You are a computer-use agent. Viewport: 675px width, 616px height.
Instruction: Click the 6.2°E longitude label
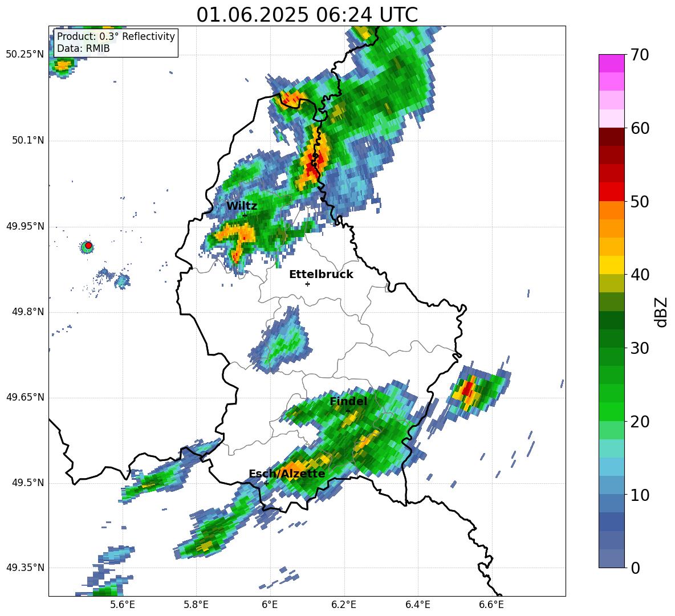[x=344, y=605]
